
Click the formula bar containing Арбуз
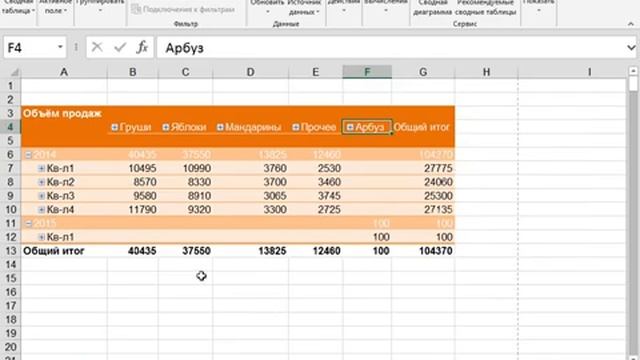(391, 48)
